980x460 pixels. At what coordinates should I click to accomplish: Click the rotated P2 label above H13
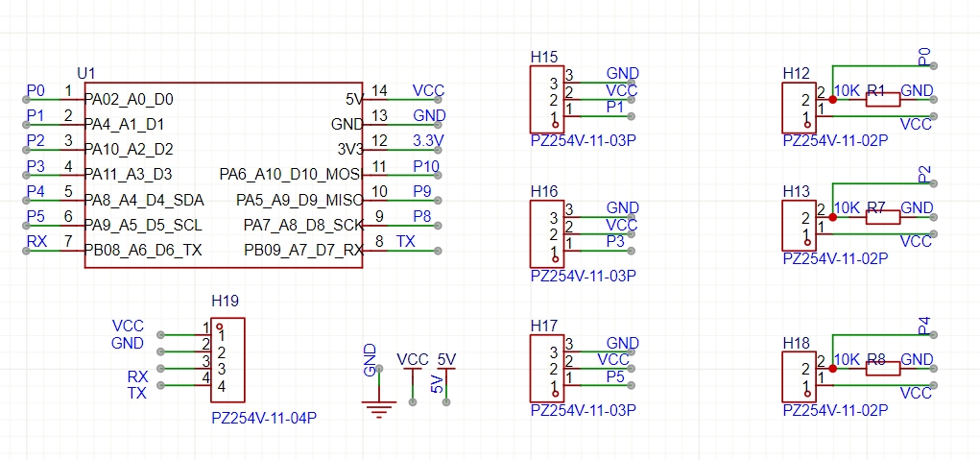click(924, 175)
